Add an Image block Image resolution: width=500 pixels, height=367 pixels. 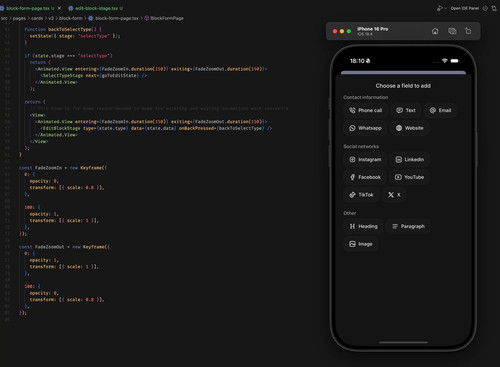361,244
